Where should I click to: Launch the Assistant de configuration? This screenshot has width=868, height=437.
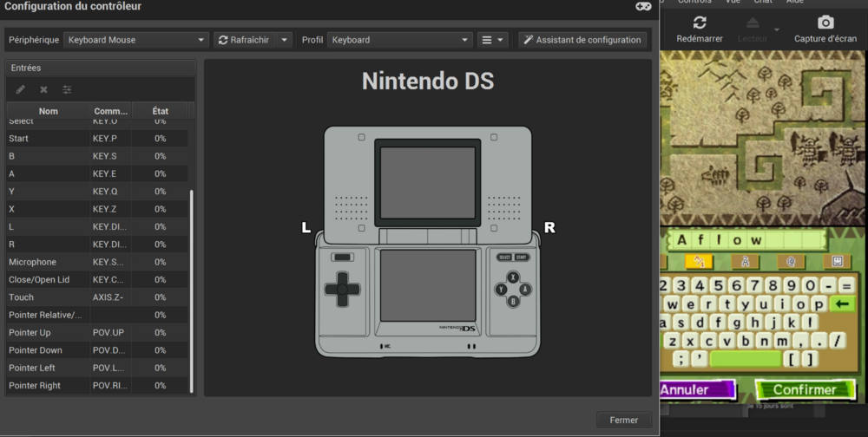tap(582, 40)
